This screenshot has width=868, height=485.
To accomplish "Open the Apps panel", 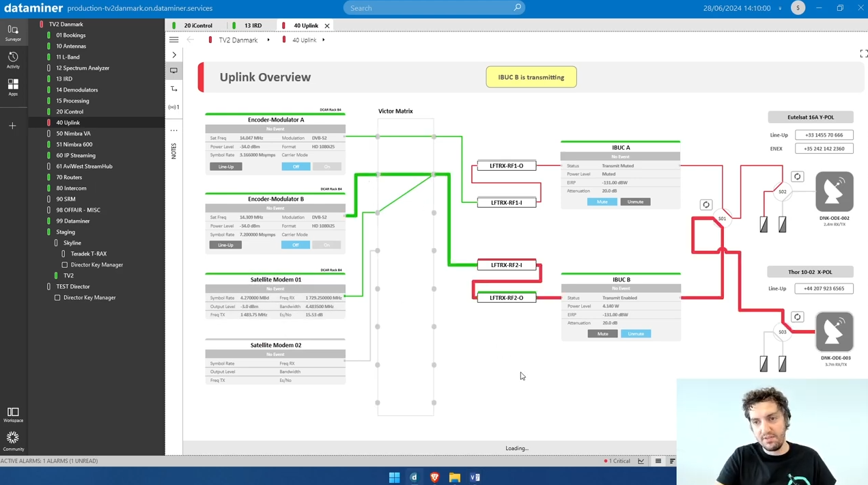I will (13, 87).
